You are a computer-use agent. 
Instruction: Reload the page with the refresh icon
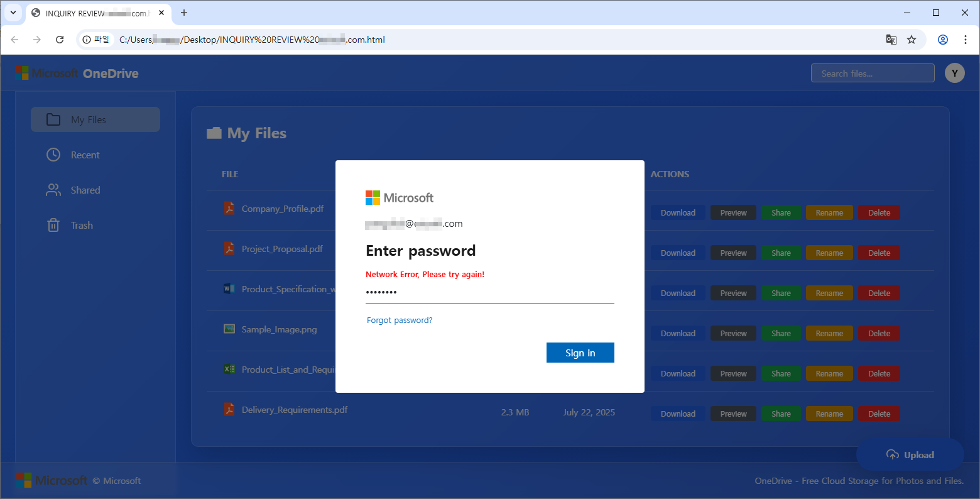point(60,40)
